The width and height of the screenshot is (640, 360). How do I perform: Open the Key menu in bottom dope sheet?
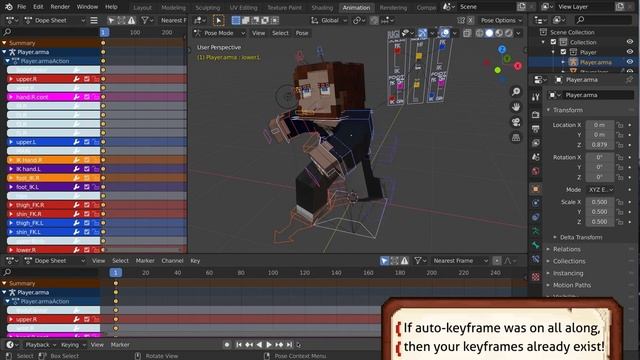click(195, 261)
